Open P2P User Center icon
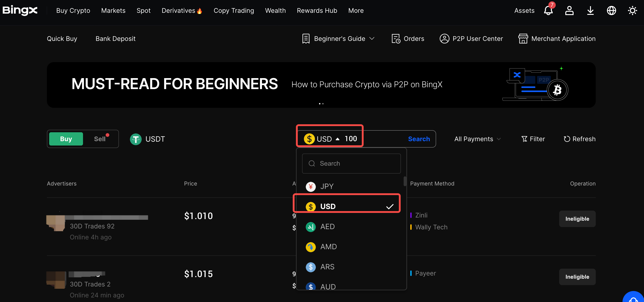 pyautogui.click(x=444, y=39)
